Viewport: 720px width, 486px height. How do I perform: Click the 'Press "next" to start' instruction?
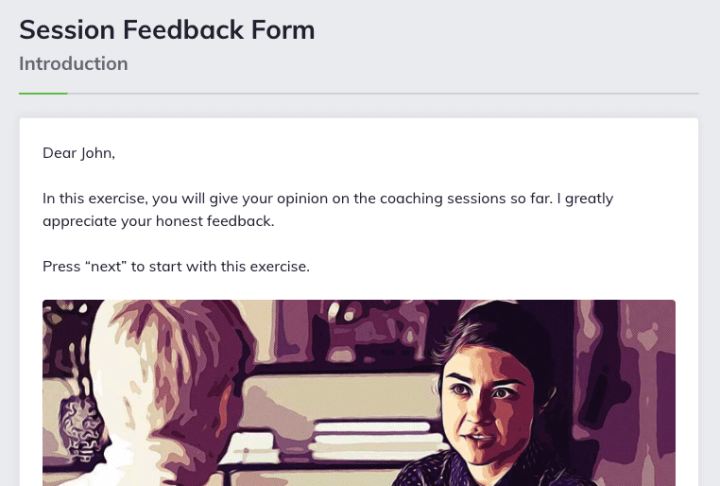click(x=176, y=267)
